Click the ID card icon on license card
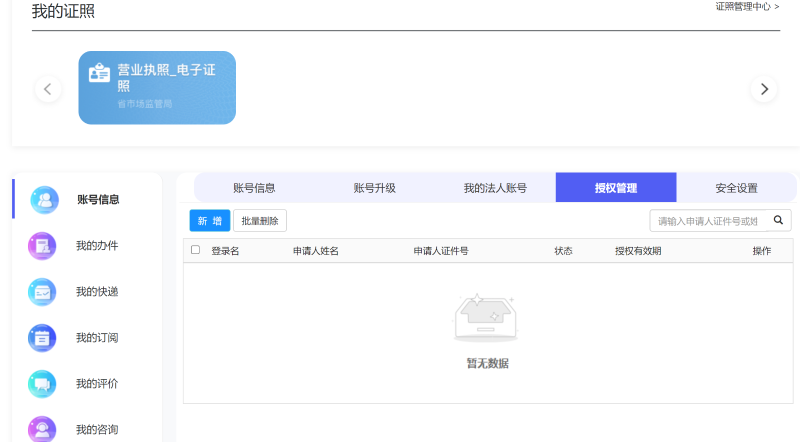Image resolution: width=800 pixels, height=442 pixels. (99, 74)
